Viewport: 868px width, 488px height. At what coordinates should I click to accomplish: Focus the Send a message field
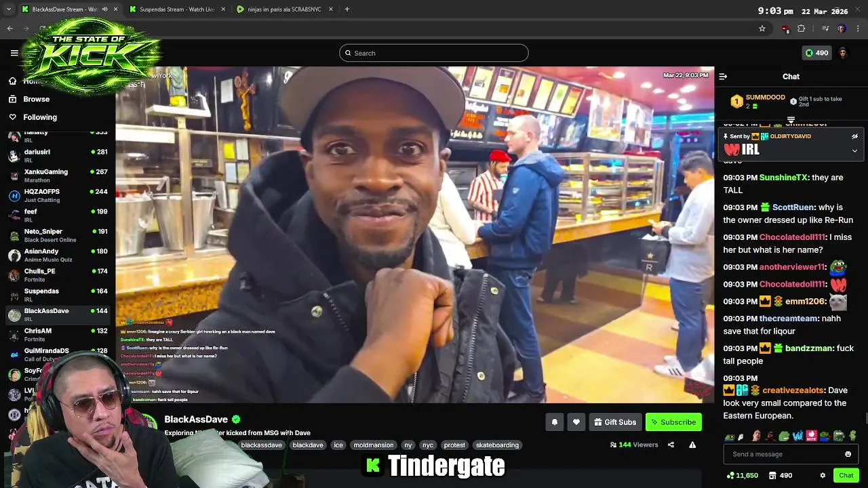[x=791, y=454]
